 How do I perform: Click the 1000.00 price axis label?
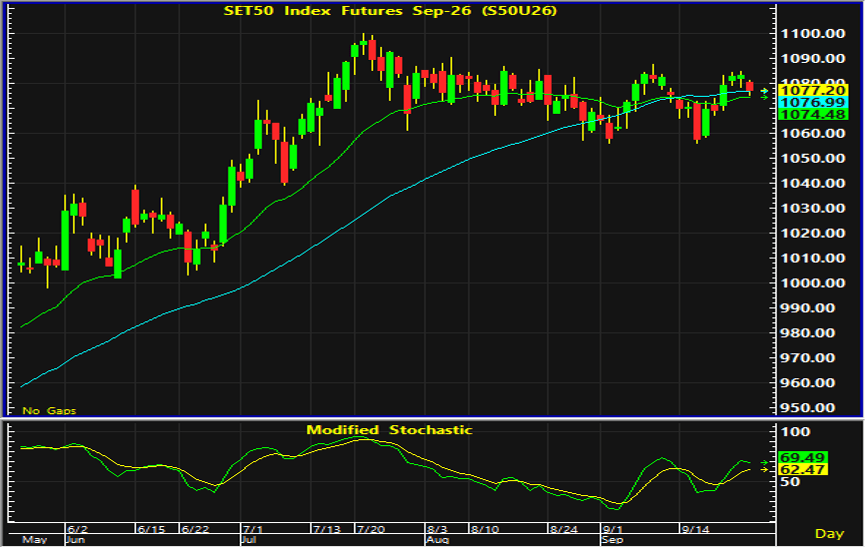[812, 283]
